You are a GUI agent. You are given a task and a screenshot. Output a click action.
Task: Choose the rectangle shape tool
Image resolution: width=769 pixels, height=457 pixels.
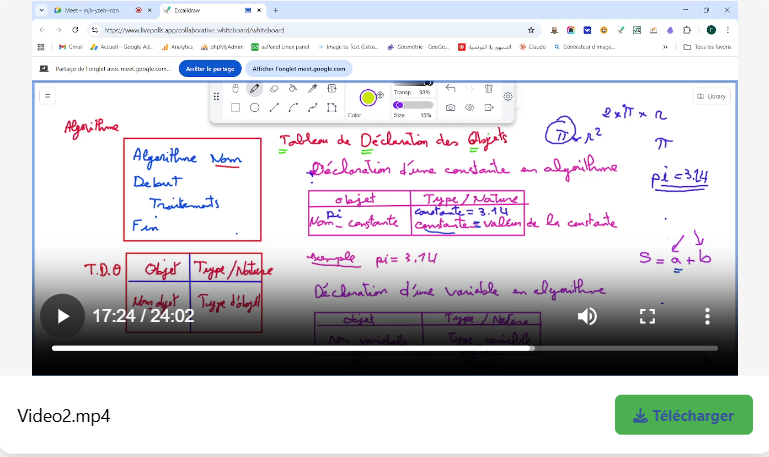click(236, 107)
